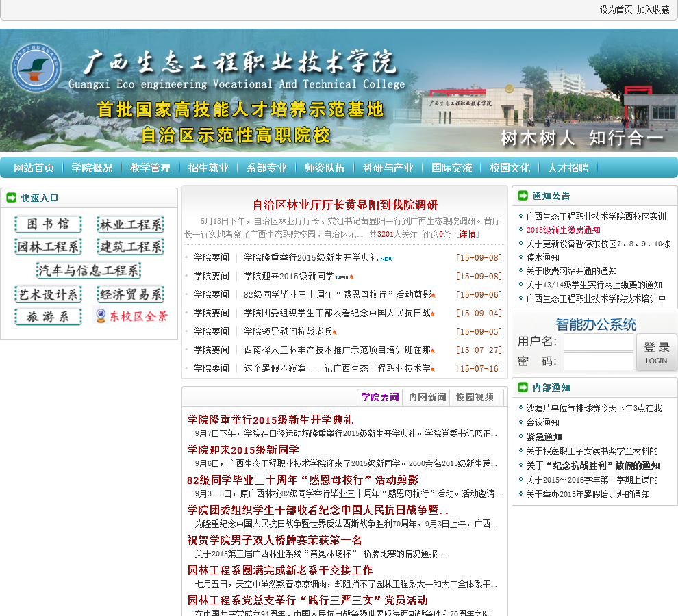This screenshot has height=616, width=678.
Task: Open 学院迎来2015级新同学 in the dated news list
Action: coord(289,277)
